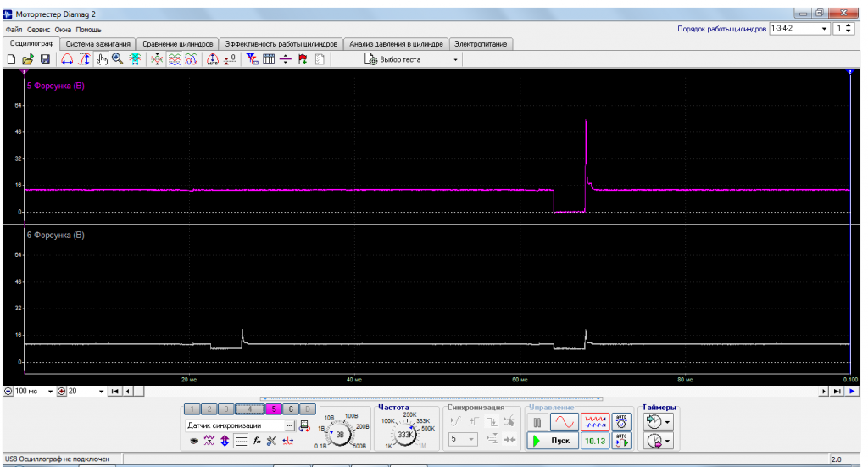
Task: Click the auto clock setup button
Action: 622,422
